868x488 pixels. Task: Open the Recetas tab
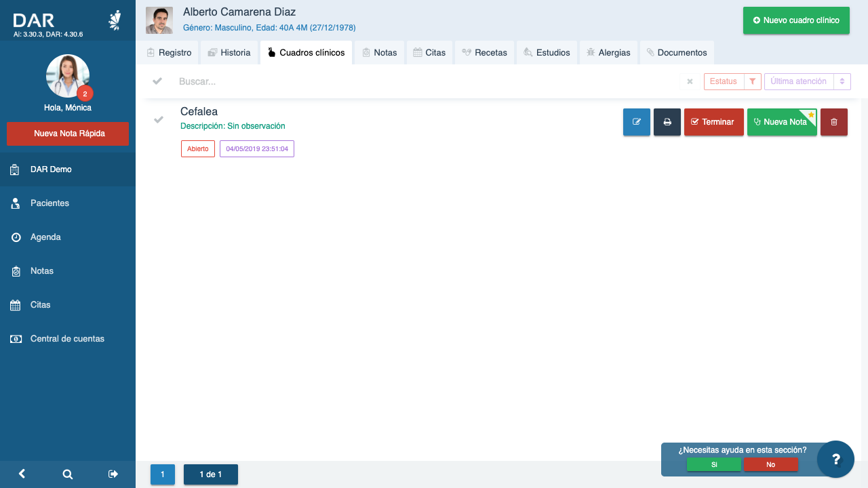484,52
